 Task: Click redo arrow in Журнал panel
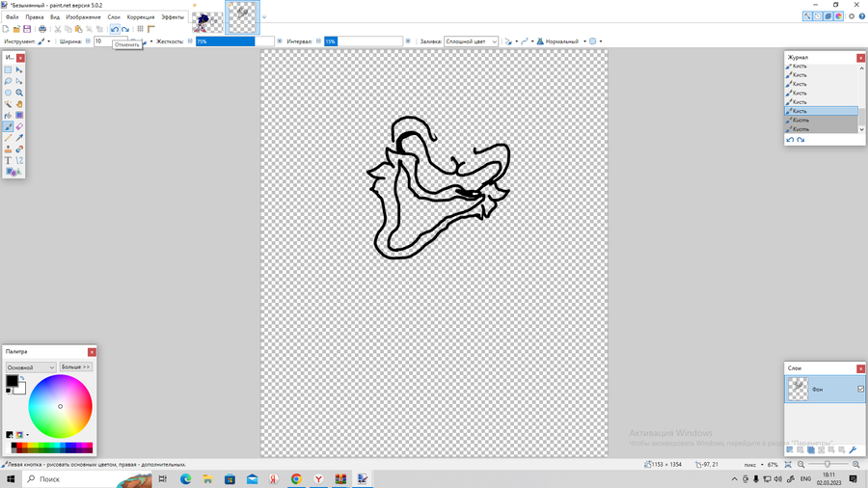(x=800, y=140)
